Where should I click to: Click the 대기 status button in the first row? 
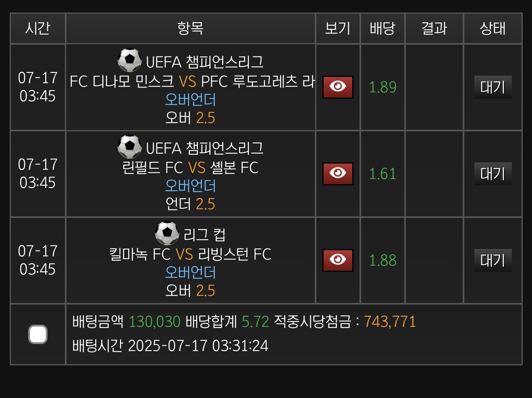(493, 87)
